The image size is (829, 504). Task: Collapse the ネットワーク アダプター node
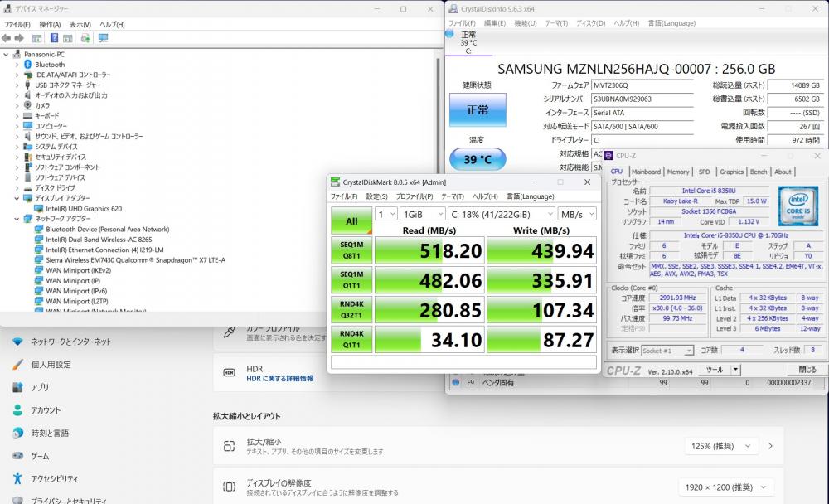(x=17, y=219)
